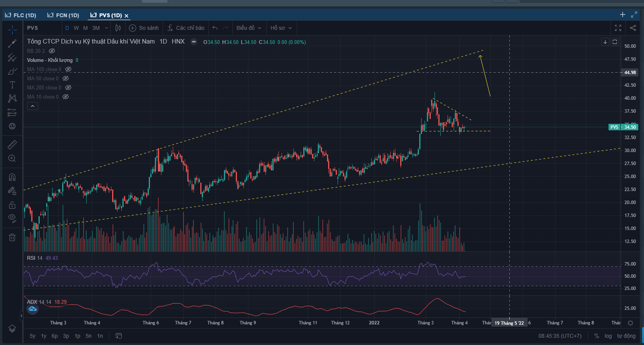
Task: Switch to the FLC (1D) tab
Action: [x=21, y=15]
